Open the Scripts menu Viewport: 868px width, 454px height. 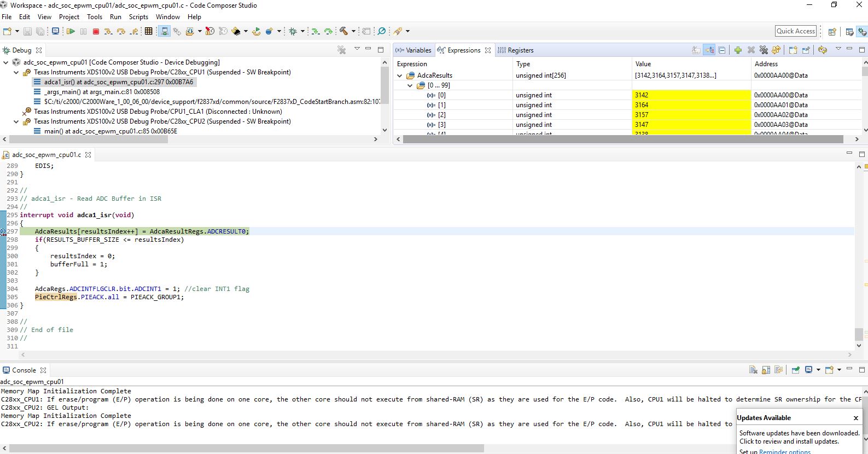point(138,17)
